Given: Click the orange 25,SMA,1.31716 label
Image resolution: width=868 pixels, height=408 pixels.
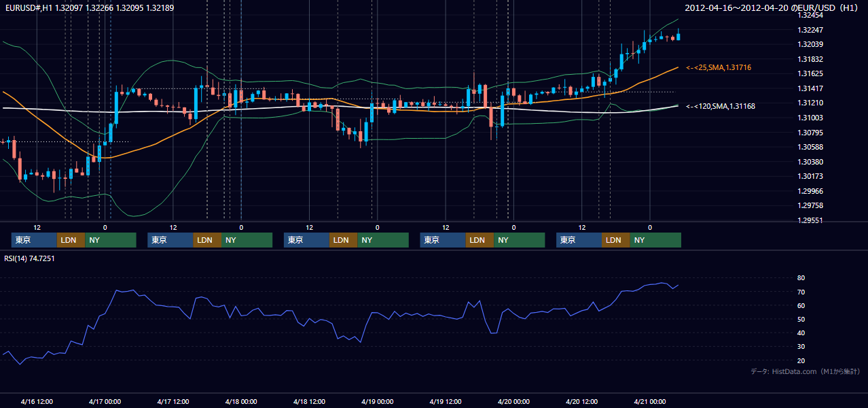Looking at the screenshot, I should (719, 67).
